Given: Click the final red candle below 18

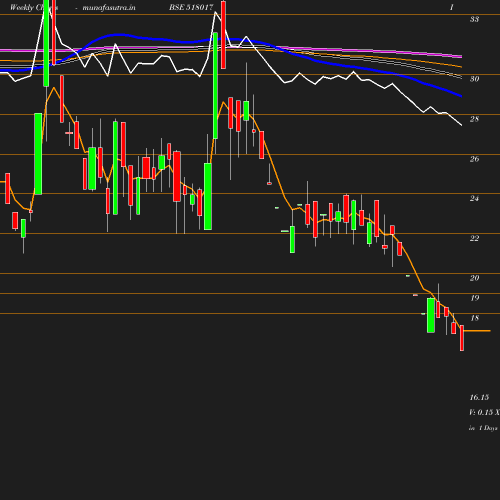Looking at the screenshot, I should [x=462, y=338].
